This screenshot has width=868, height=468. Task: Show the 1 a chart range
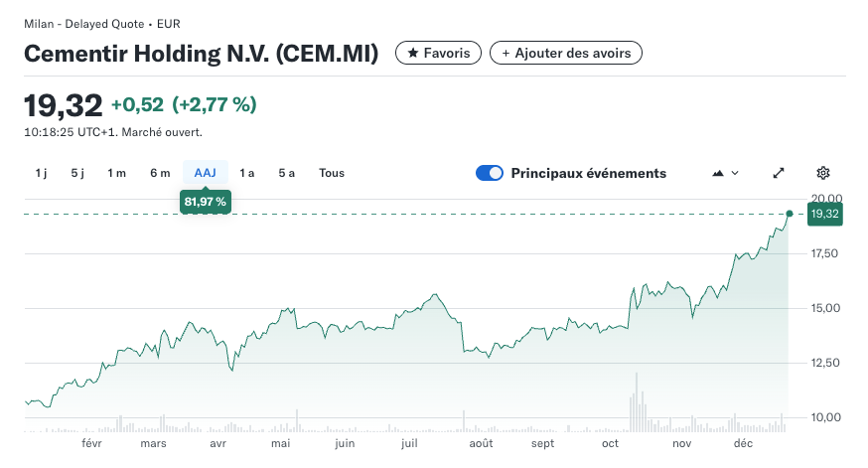click(x=247, y=173)
